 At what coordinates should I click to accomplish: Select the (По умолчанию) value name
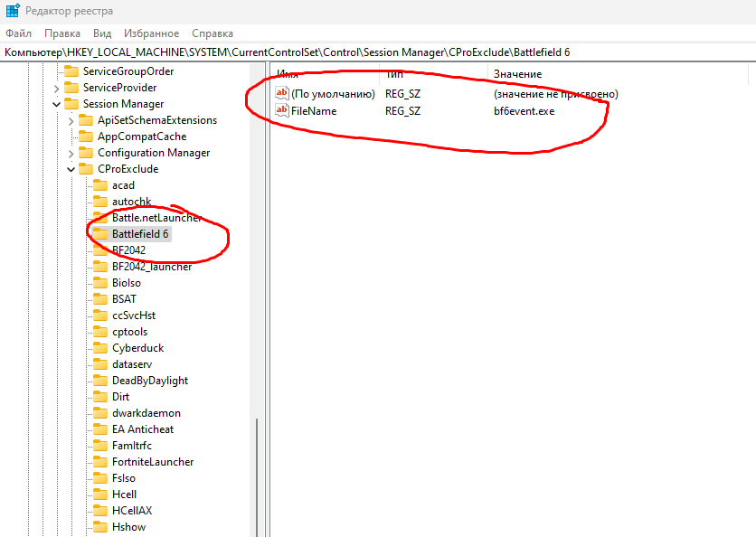tap(333, 93)
